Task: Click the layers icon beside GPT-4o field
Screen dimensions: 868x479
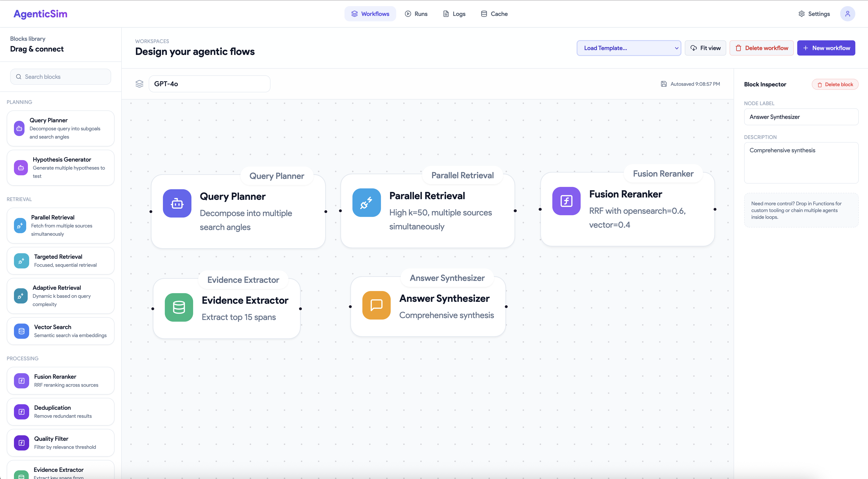Action: click(x=139, y=84)
